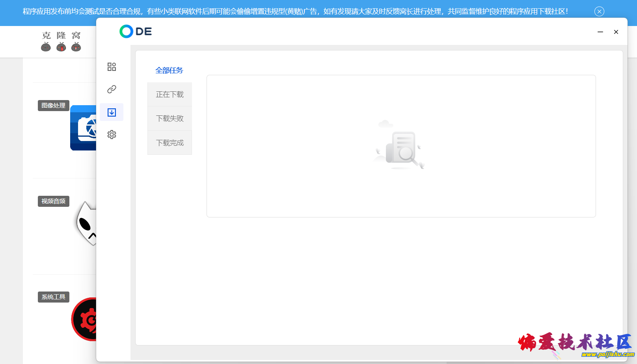Viewport: 637px width, 364px height.
Task: Click the white cat mask app icon
Action: click(x=86, y=224)
